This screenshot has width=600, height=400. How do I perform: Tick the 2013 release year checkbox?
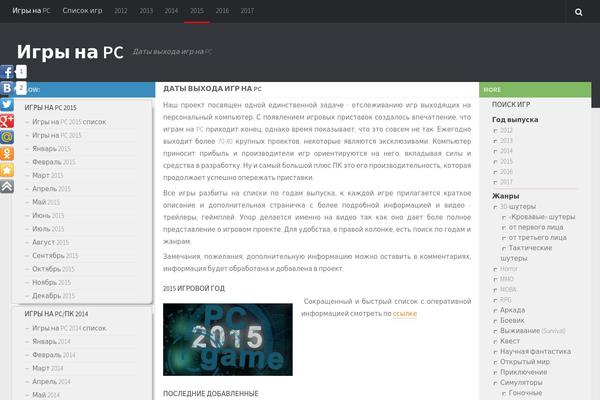pos(495,141)
